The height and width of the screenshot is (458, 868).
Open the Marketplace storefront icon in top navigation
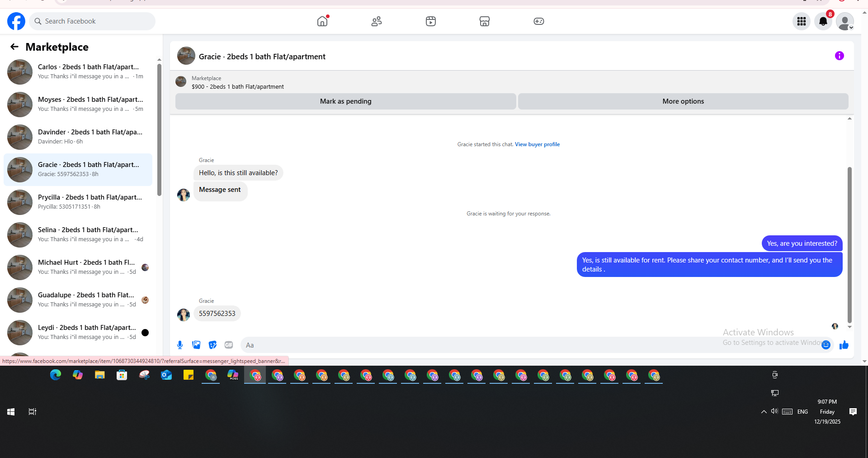[485, 21]
